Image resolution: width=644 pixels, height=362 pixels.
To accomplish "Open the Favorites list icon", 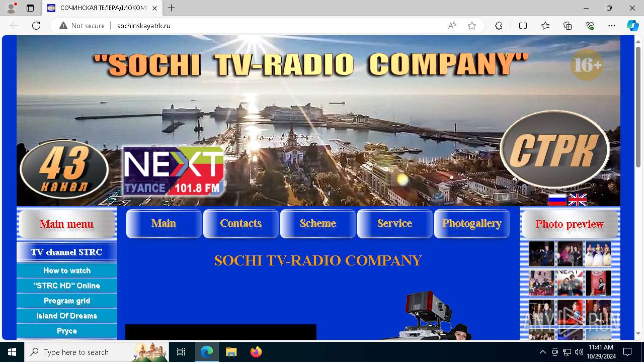I will click(x=545, y=26).
